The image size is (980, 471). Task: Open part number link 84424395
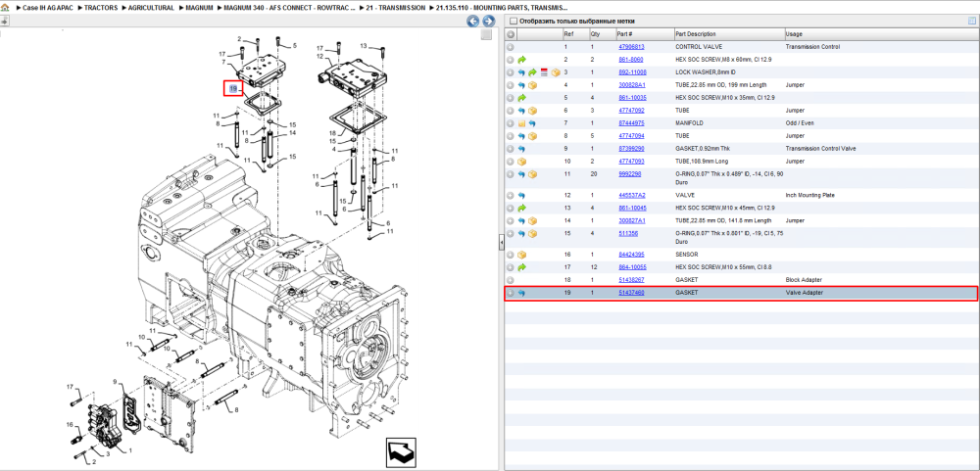(x=631, y=255)
